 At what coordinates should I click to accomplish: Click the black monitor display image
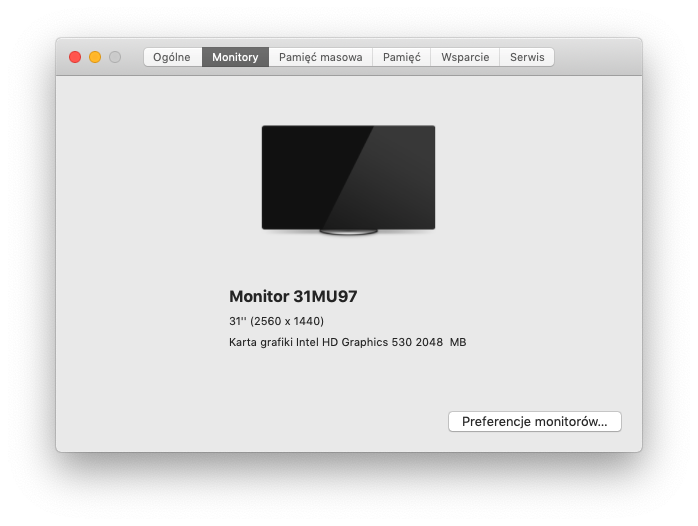[300, 175]
